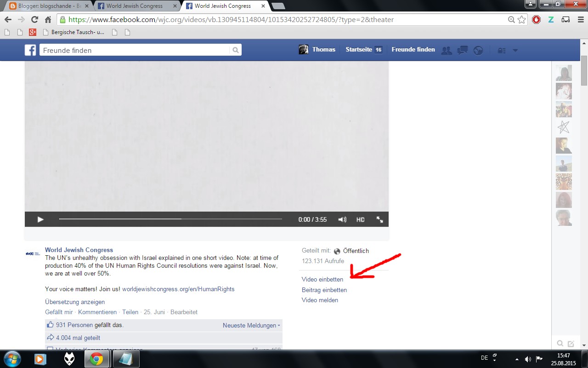Click the 25. Juni timestamp
This screenshot has height=368, width=588.
154,312
